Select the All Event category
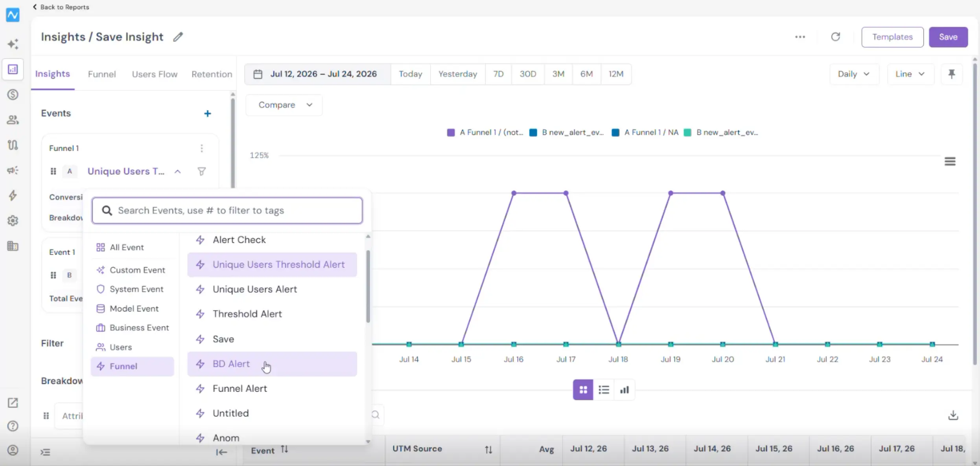Image resolution: width=980 pixels, height=466 pixels. (132, 247)
